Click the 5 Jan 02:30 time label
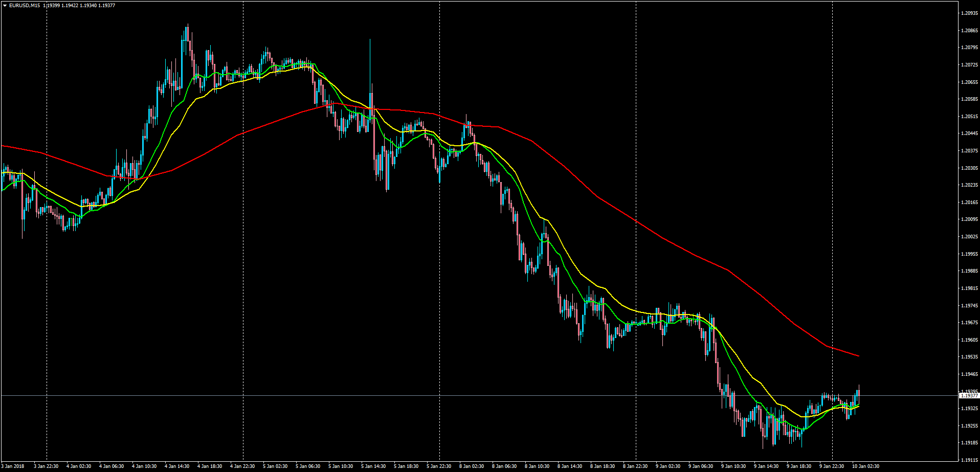The width and height of the screenshot is (980, 472). click(x=275, y=466)
